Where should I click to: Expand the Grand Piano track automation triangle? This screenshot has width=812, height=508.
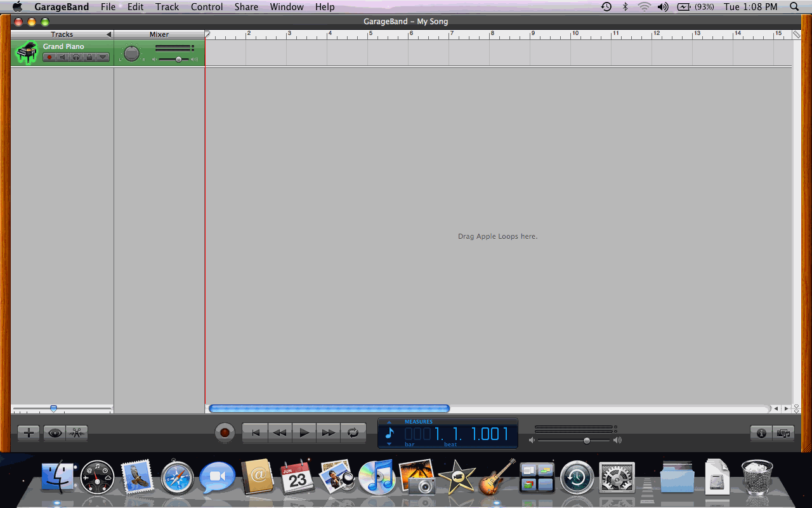103,57
